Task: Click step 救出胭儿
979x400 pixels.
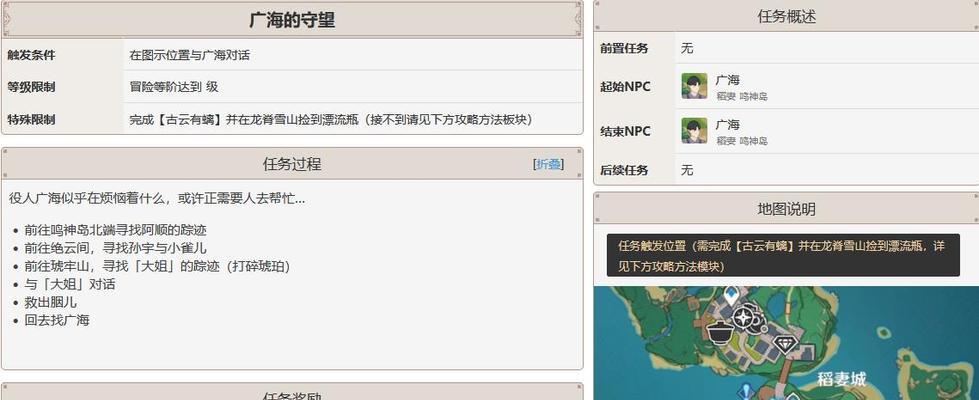Action: 51,303
